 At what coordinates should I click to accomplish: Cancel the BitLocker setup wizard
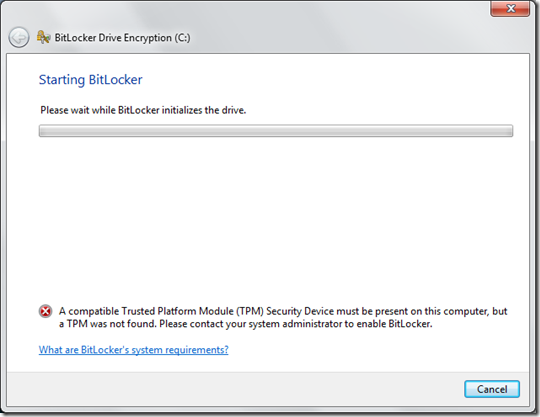point(492,389)
